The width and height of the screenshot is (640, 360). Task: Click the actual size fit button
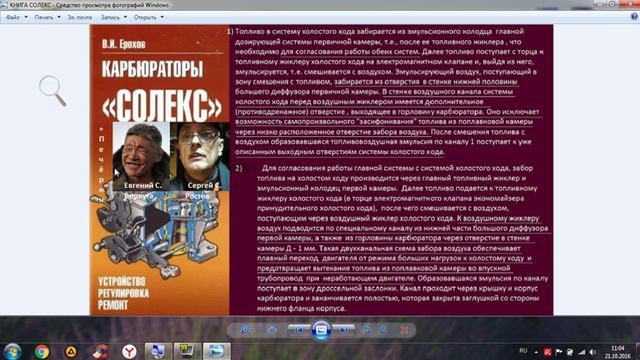click(x=272, y=330)
